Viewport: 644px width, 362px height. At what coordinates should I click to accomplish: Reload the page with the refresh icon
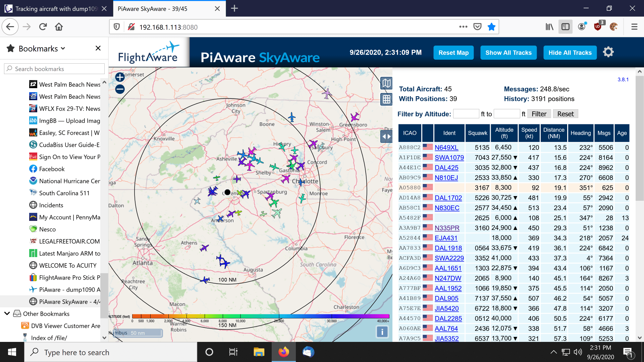coord(43,27)
